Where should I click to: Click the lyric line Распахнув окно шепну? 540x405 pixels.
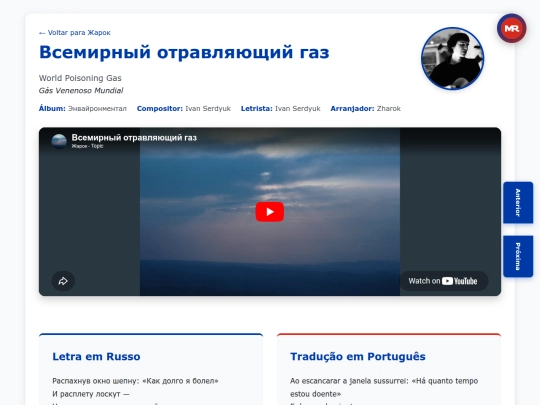(135, 381)
